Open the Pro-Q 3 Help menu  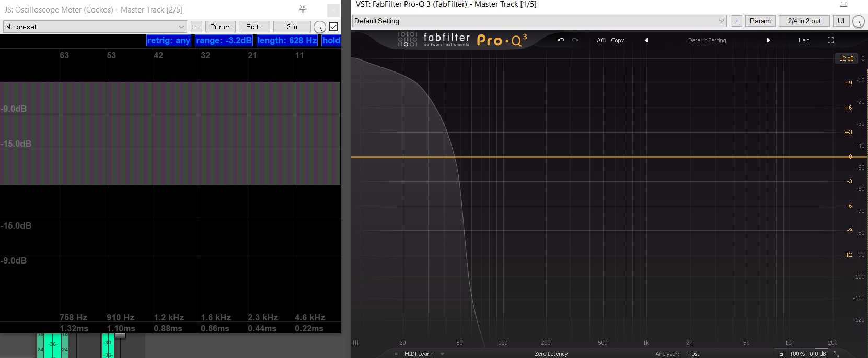pyautogui.click(x=804, y=40)
